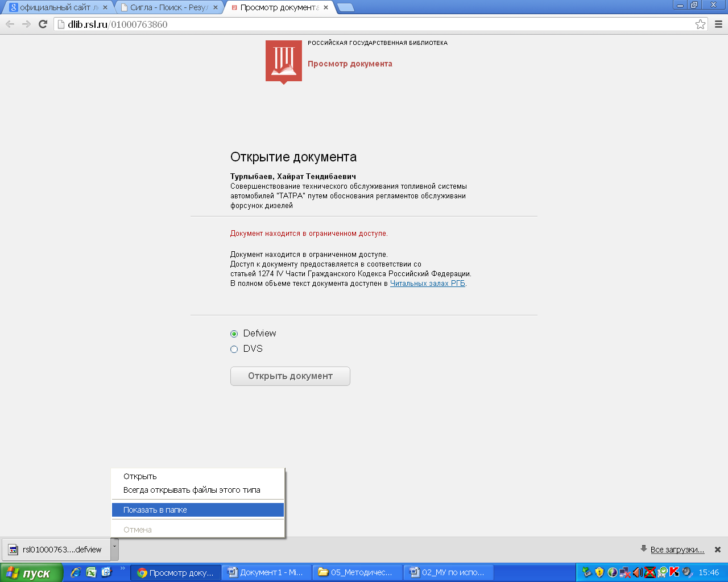Click the browser forward arrow
The height and width of the screenshot is (582, 728).
click(26, 24)
